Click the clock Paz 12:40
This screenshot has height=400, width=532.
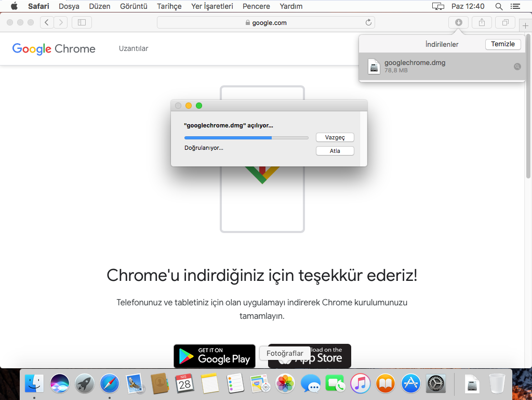[468, 6]
